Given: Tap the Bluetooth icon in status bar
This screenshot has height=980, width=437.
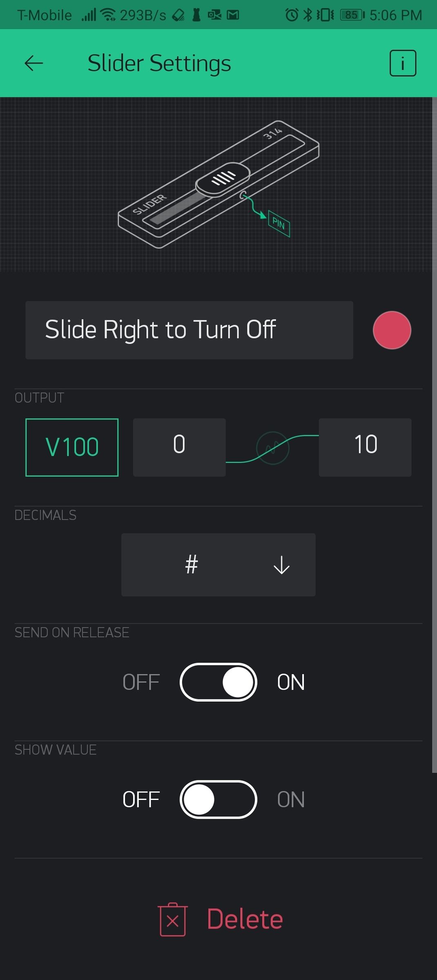Looking at the screenshot, I should pyautogui.click(x=307, y=15).
